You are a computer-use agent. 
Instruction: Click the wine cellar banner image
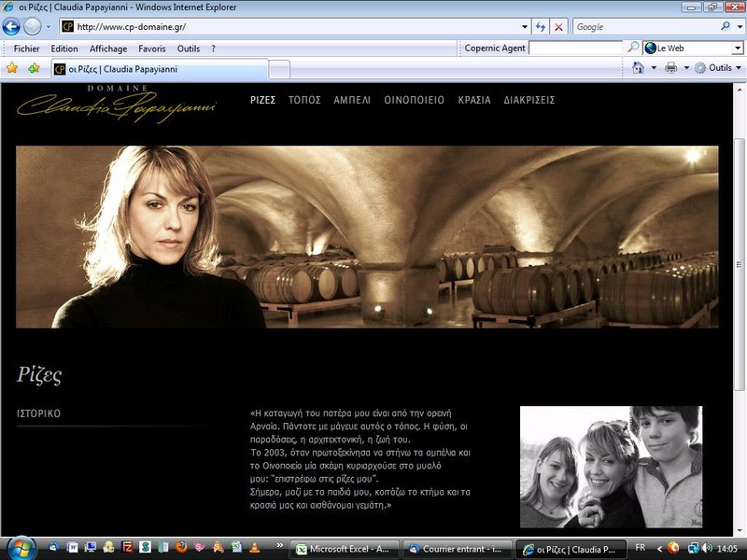tap(367, 237)
